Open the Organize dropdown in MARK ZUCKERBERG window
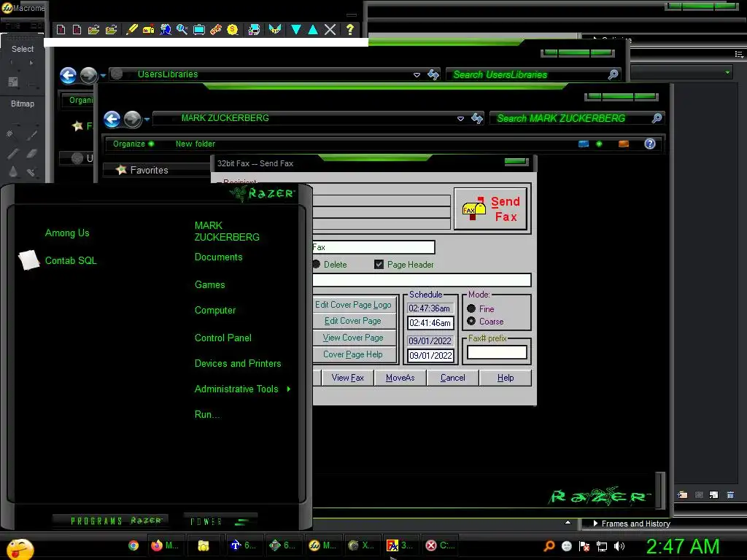The width and height of the screenshot is (747, 560). (x=133, y=144)
